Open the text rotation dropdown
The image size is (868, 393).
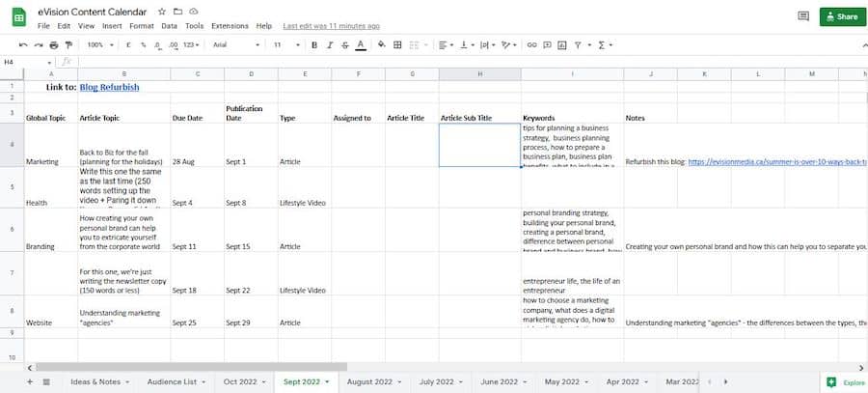pos(508,44)
